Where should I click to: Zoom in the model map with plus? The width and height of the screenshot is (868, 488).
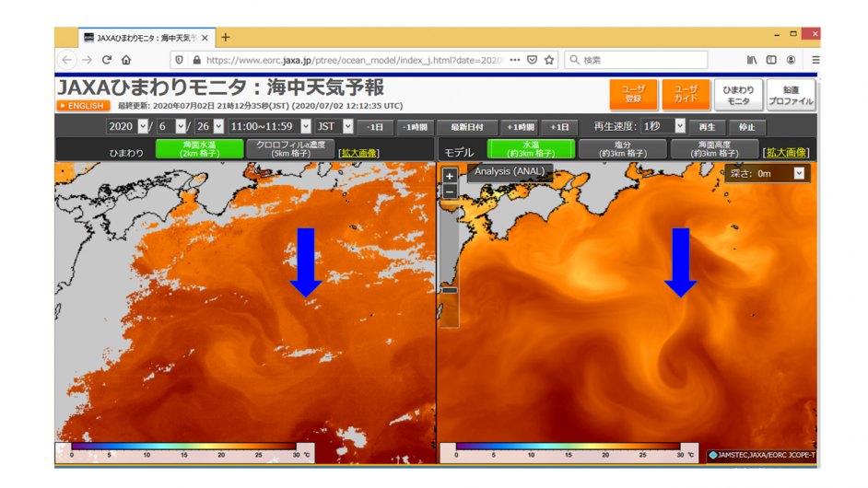(450, 176)
